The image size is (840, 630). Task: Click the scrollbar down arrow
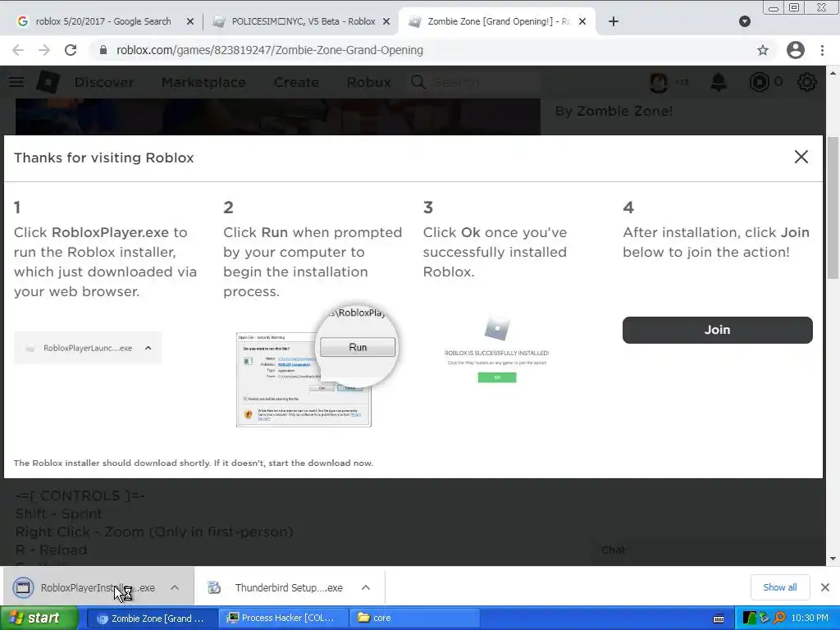click(833, 558)
